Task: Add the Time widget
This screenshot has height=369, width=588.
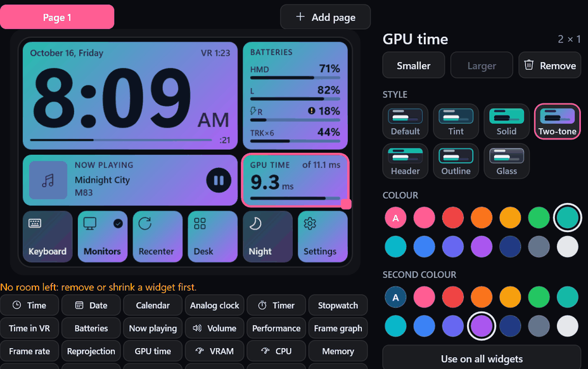Action: click(x=30, y=305)
